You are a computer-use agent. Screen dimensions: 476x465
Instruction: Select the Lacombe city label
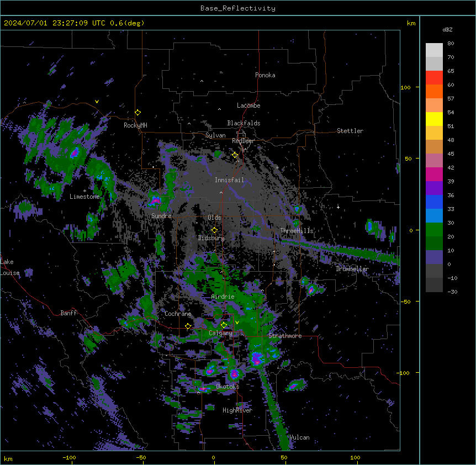(248, 105)
